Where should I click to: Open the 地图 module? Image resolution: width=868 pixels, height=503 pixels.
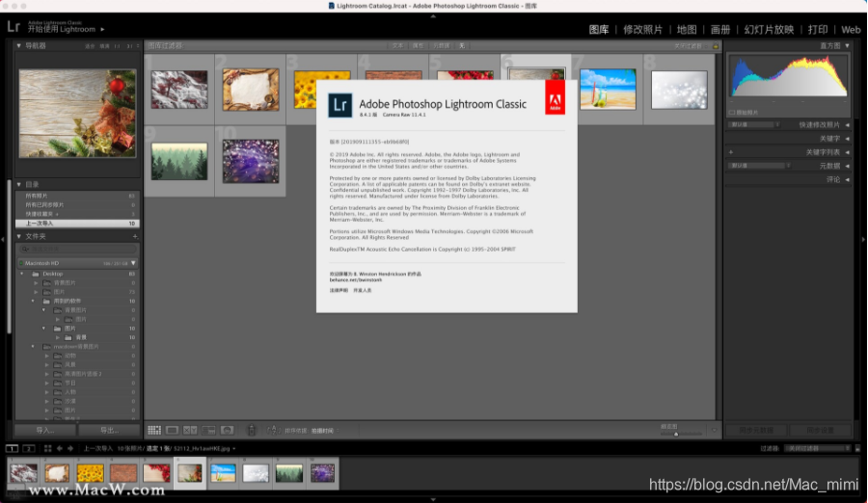(x=687, y=30)
